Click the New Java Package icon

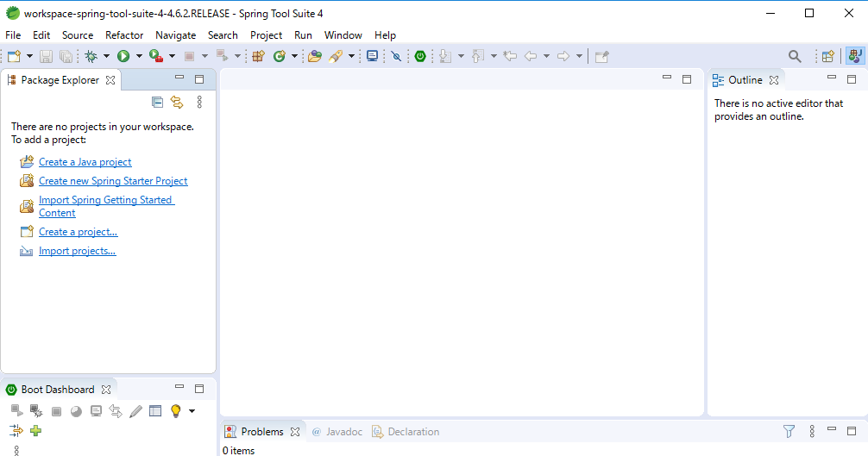click(259, 56)
